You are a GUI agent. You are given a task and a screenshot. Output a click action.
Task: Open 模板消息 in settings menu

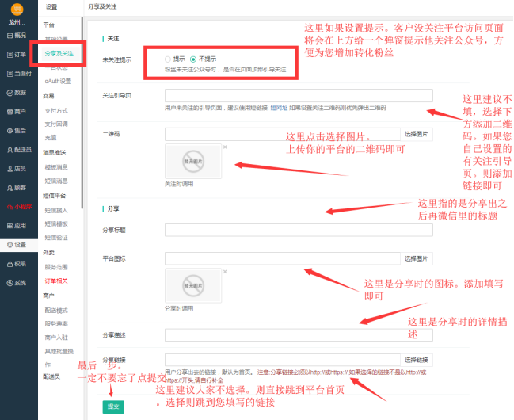click(x=56, y=167)
